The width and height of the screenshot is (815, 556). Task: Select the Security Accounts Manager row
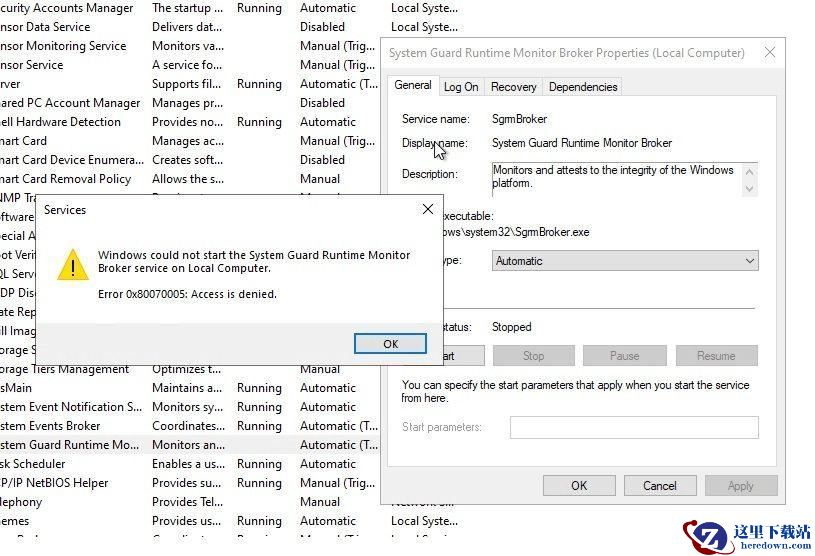(229, 8)
